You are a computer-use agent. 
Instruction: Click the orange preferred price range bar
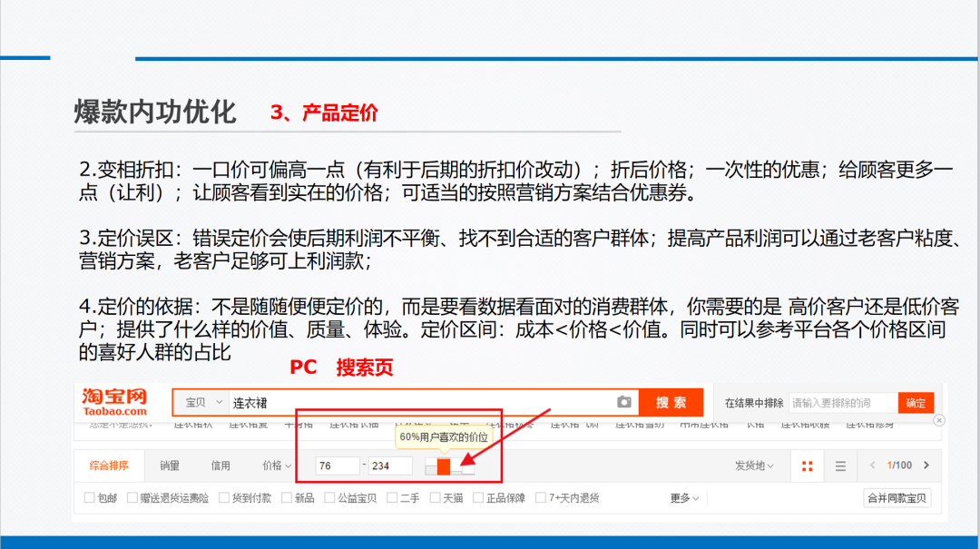click(x=443, y=466)
